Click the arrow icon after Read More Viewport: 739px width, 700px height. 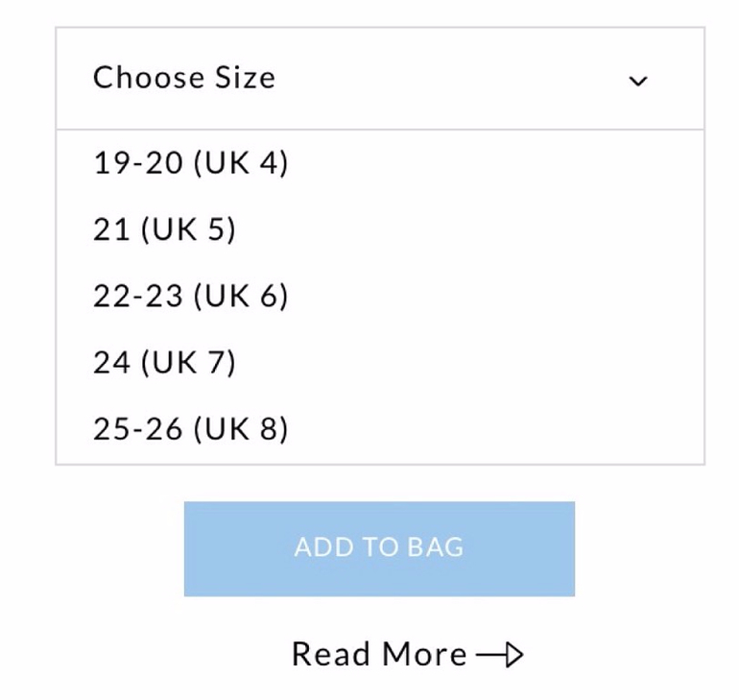tap(501, 655)
